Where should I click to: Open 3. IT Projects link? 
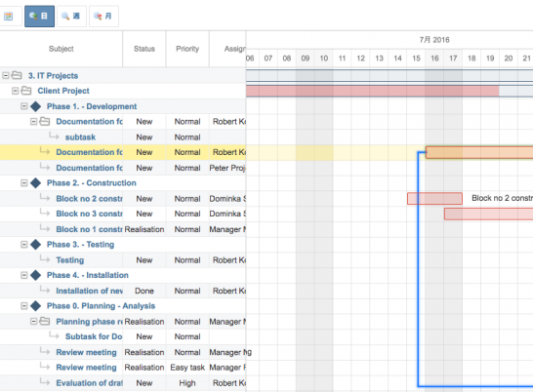53,76
